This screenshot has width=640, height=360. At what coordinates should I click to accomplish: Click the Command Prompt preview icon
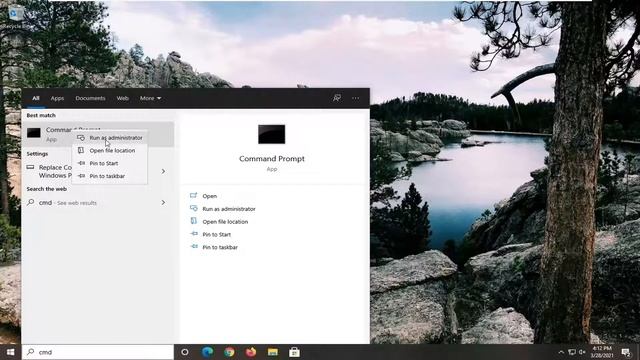(271, 134)
